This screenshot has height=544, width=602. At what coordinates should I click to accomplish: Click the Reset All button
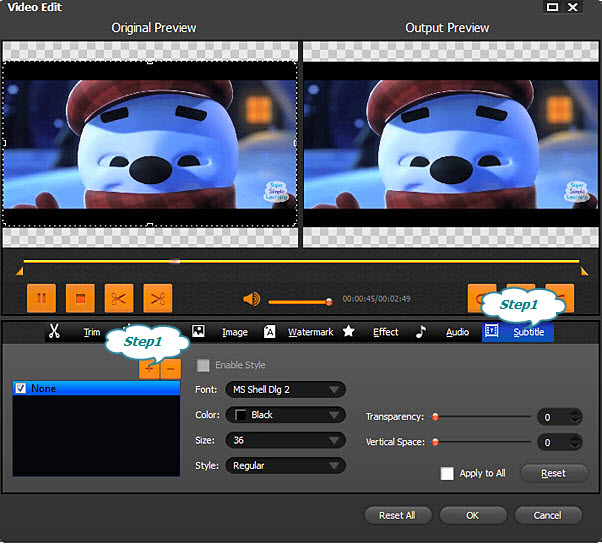(397, 515)
